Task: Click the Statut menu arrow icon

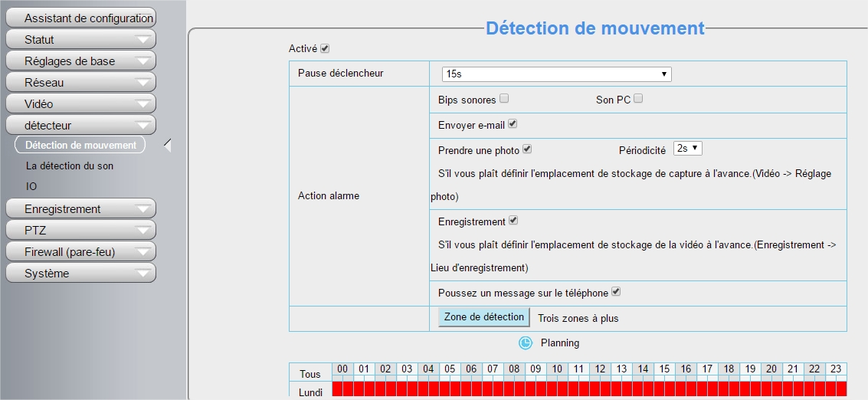Action: point(142,39)
